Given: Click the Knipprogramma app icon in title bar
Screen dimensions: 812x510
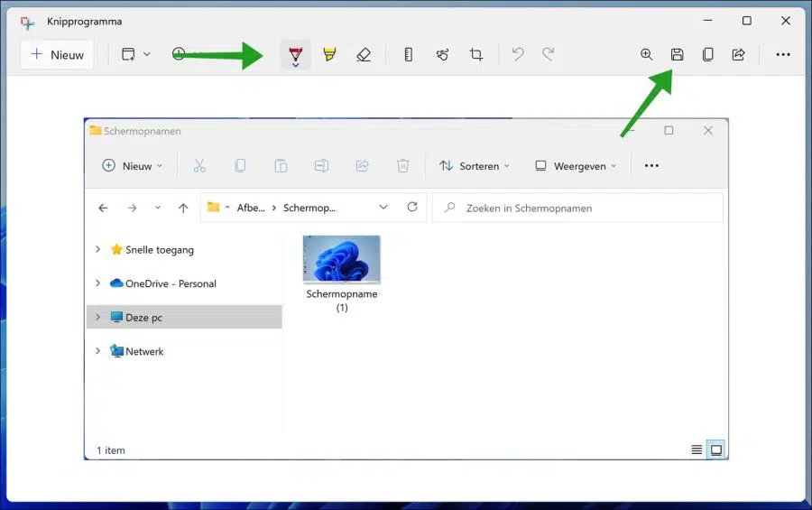Looking at the screenshot, I should (27, 22).
